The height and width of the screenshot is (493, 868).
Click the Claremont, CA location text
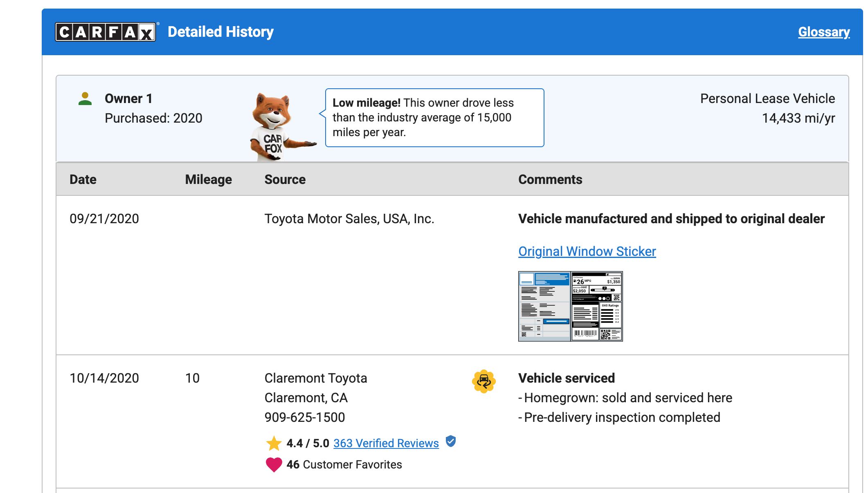pos(306,398)
